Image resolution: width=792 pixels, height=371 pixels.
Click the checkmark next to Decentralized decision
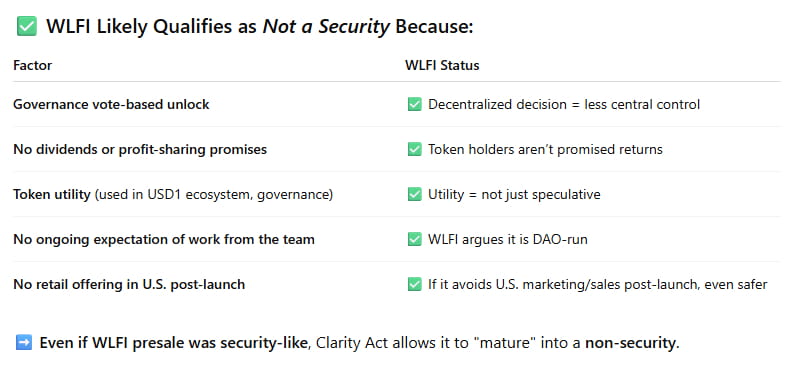(x=414, y=104)
